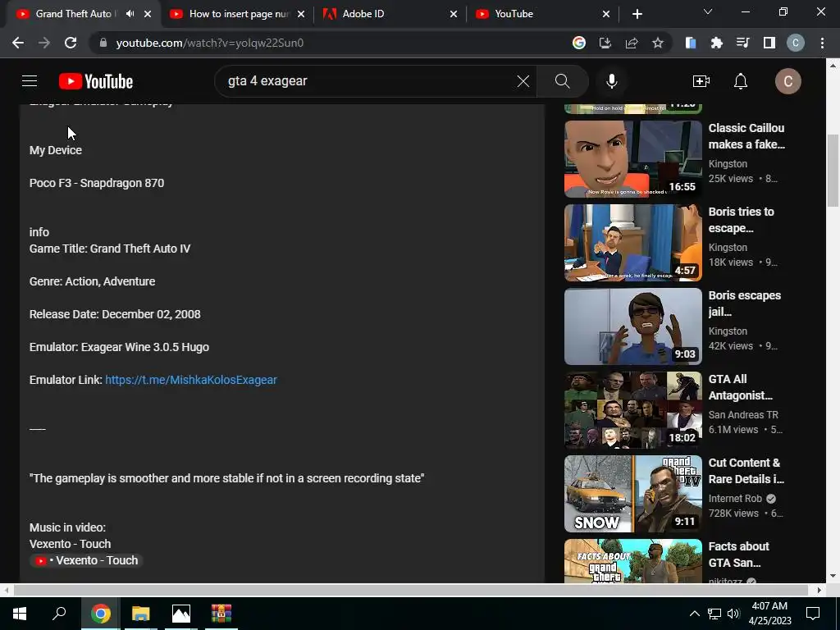The height and width of the screenshot is (630, 840).
Task: Click the Internet Rob channel name
Action: [735, 498]
